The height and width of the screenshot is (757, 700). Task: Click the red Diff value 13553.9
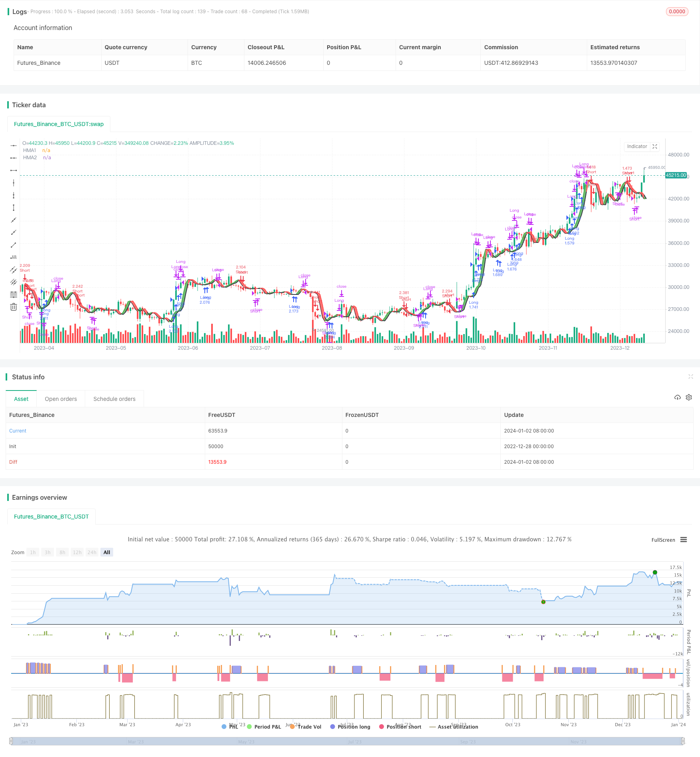pyautogui.click(x=217, y=462)
